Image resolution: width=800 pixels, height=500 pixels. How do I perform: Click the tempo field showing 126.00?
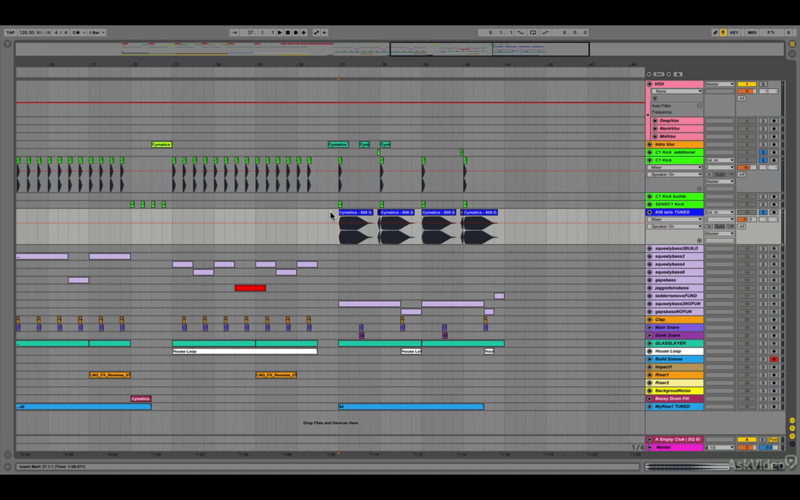coord(27,33)
